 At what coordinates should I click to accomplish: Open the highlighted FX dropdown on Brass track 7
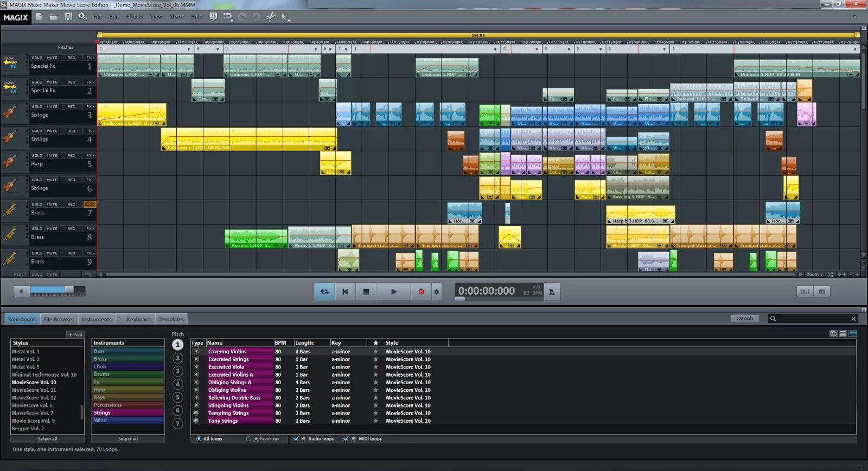90,204
